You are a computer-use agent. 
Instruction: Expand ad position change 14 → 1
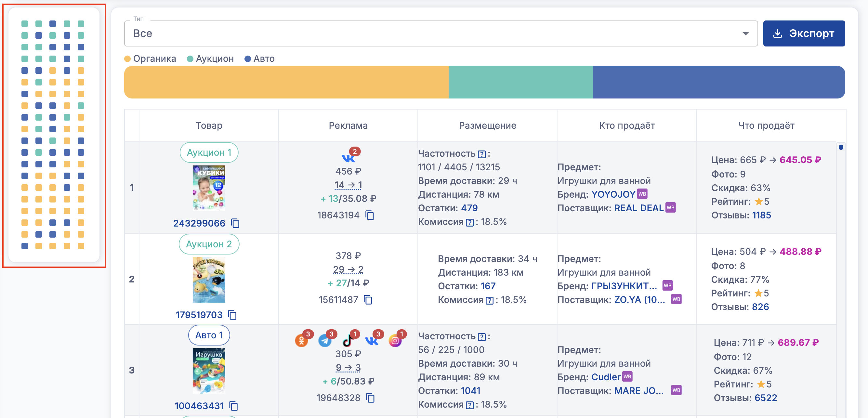[348, 185]
